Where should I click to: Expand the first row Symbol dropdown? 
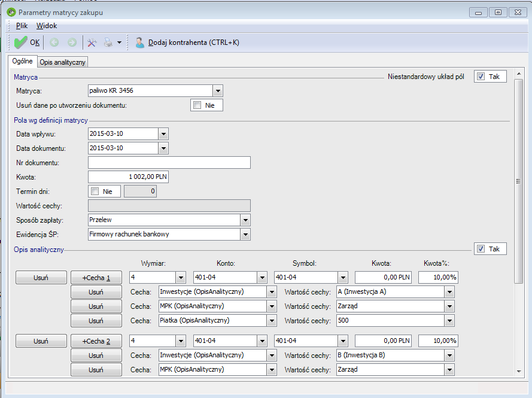343,277
